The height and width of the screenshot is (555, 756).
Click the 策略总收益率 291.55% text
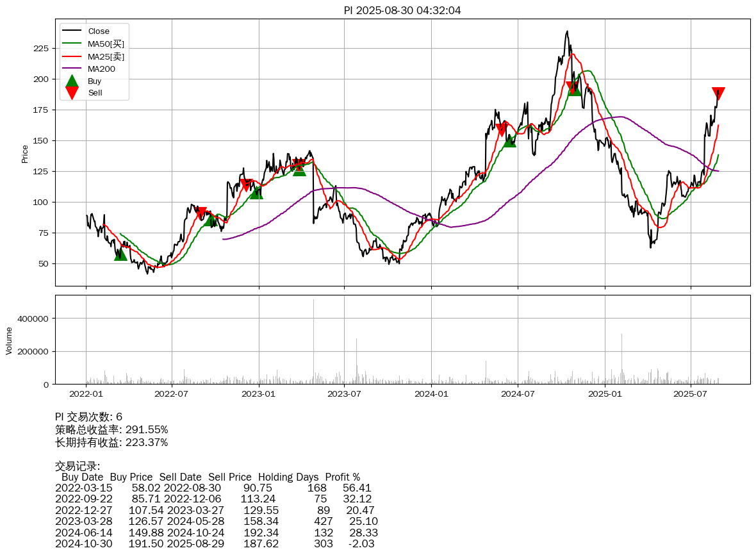point(111,430)
